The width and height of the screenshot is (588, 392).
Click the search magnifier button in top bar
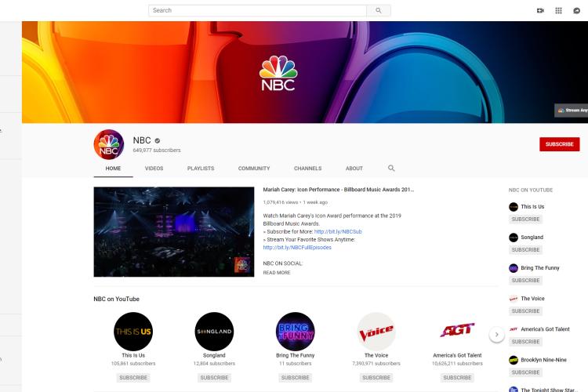[x=379, y=10]
